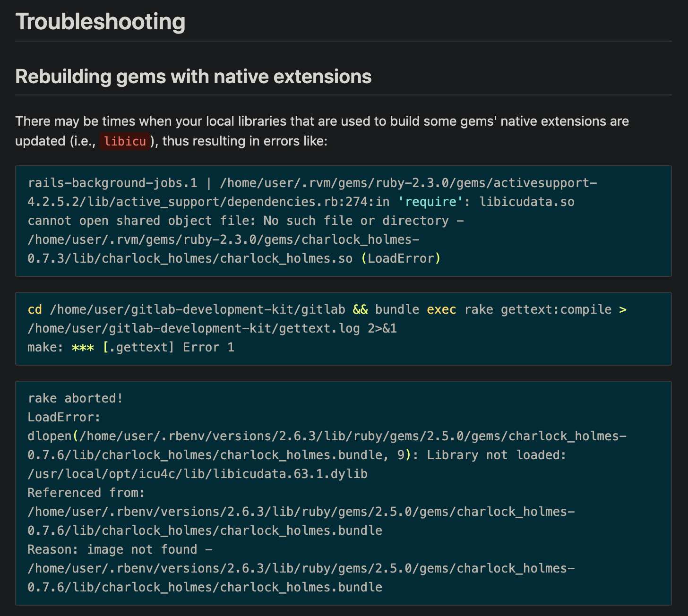688x616 pixels.
Task: Click the 'rake aborted!' line
Action: click(x=75, y=398)
